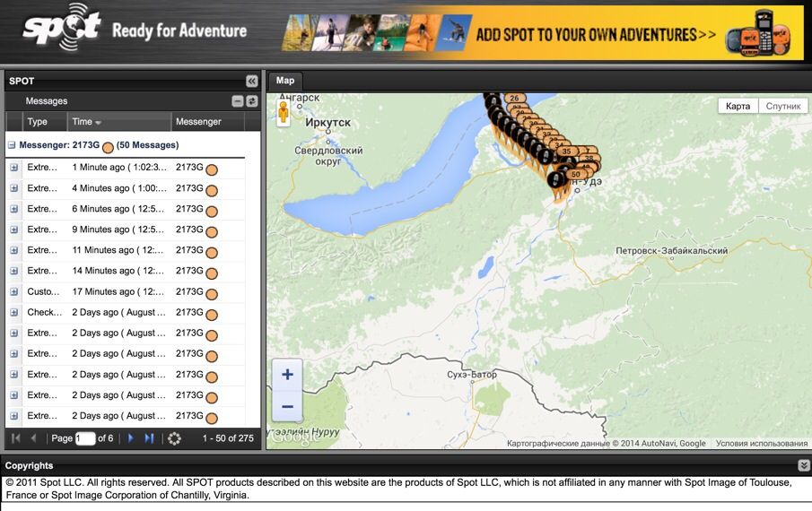Image resolution: width=812 pixels, height=511 pixels.
Task: Sort messages by Time column header
Action: coord(86,122)
